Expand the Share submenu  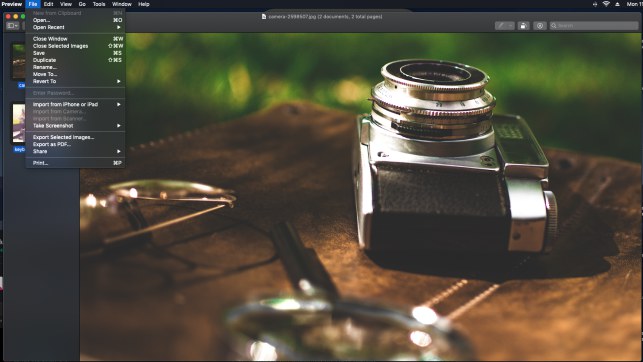(x=75, y=151)
